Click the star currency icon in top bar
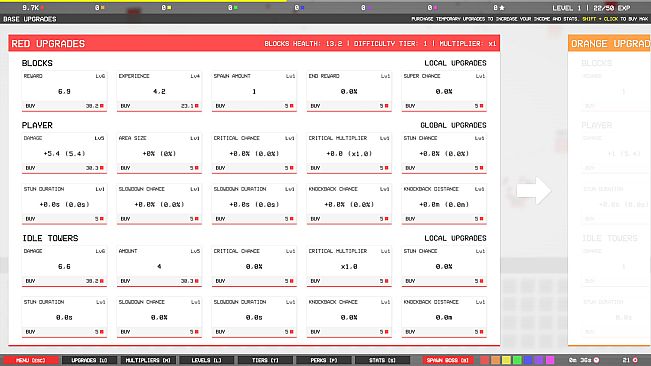Viewport: 651px width, 366px height. tap(502, 7)
